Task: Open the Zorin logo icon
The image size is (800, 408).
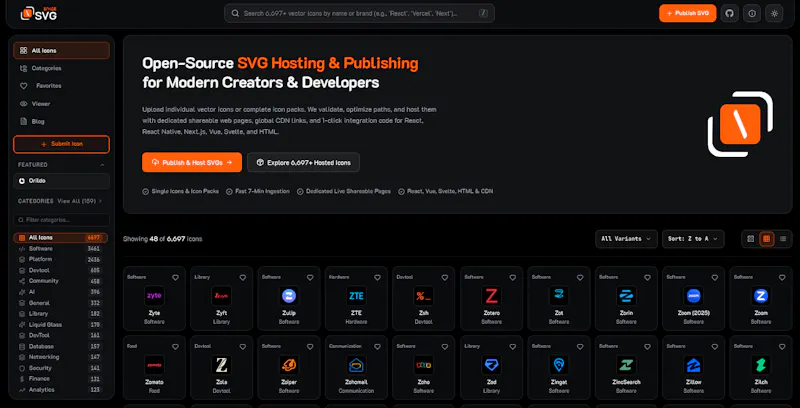Action: [x=626, y=296]
